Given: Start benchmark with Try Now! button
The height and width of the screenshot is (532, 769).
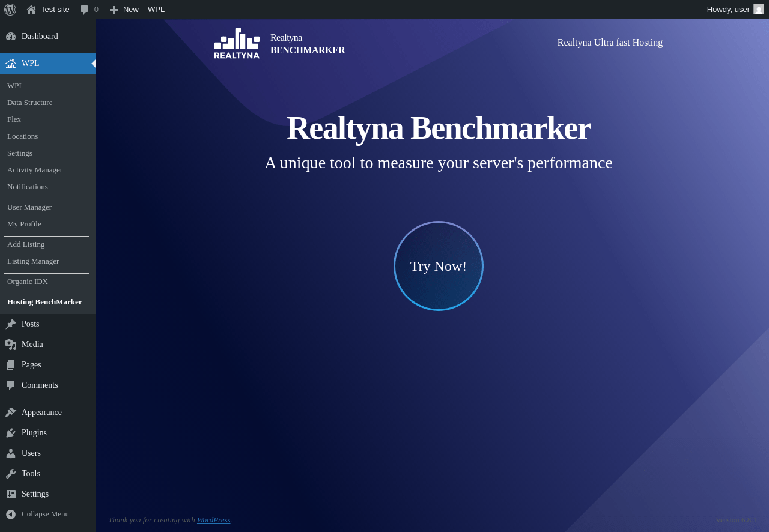Looking at the screenshot, I should coord(439,266).
